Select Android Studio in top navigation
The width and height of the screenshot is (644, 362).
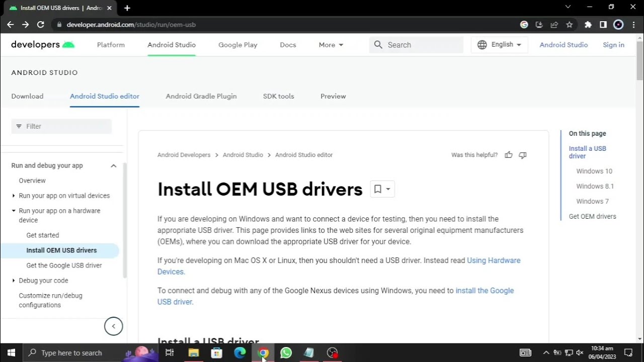click(x=172, y=45)
